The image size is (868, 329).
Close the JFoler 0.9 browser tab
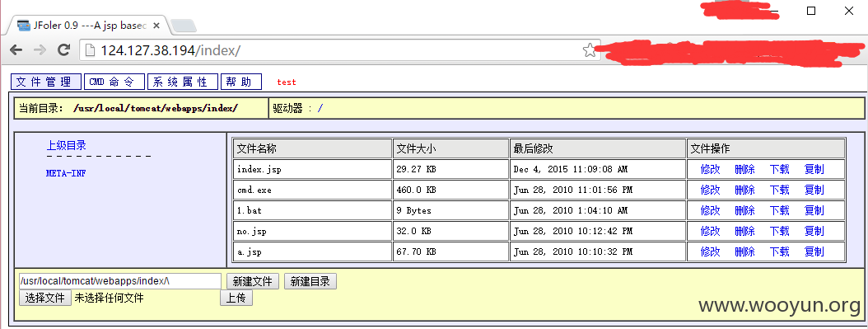pyautogui.click(x=156, y=26)
